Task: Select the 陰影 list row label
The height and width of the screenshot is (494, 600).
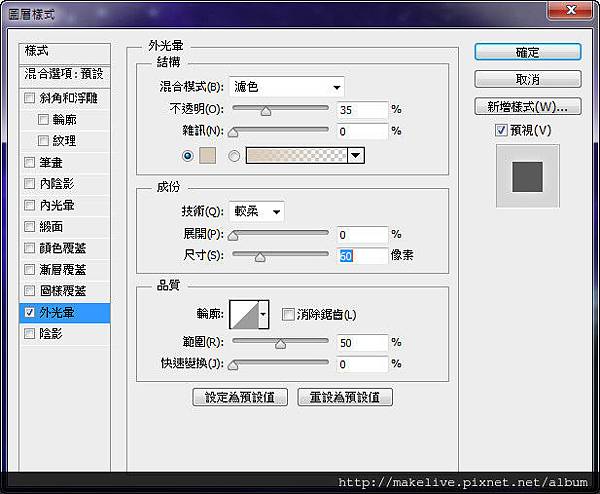Action: click(51, 334)
